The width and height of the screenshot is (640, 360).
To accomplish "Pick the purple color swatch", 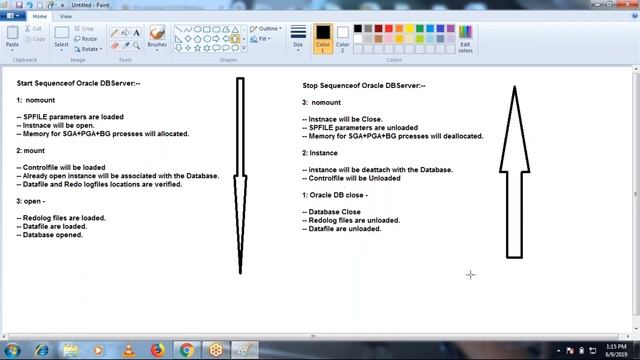I will 451,29.
